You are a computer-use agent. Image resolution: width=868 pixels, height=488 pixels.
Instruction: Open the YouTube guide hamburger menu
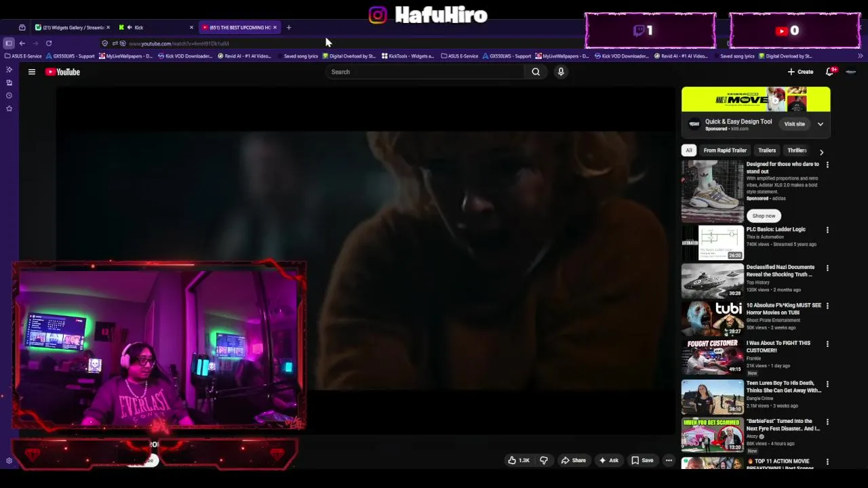click(x=31, y=72)
